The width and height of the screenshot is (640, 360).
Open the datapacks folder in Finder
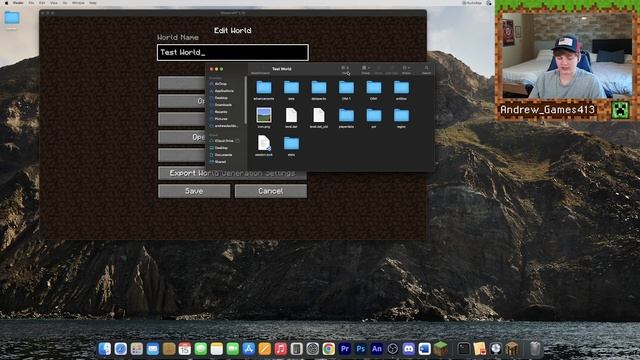pyautogui.click(x=319, y=88)
